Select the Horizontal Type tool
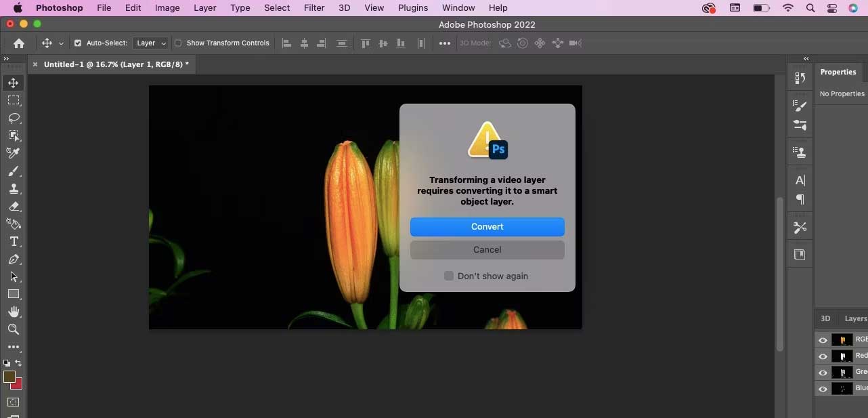Screen dimensions: 868x418 [14, 242]
